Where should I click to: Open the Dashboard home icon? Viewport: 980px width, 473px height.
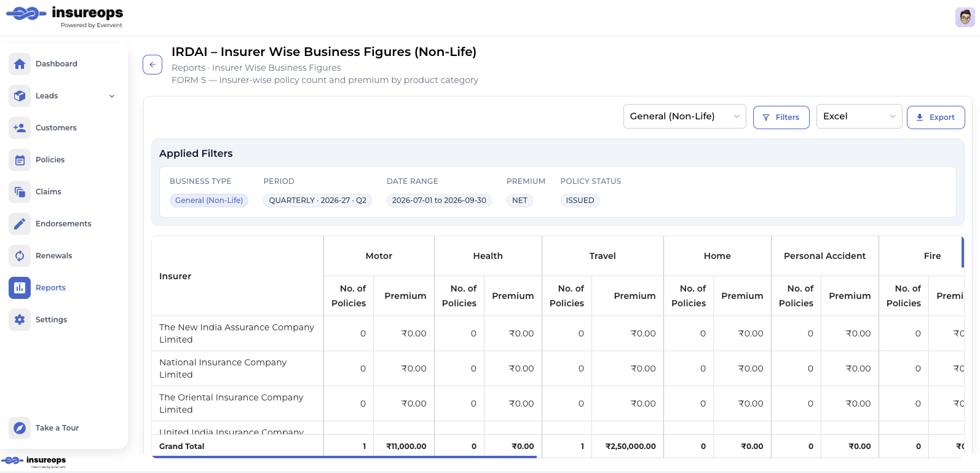20,64
